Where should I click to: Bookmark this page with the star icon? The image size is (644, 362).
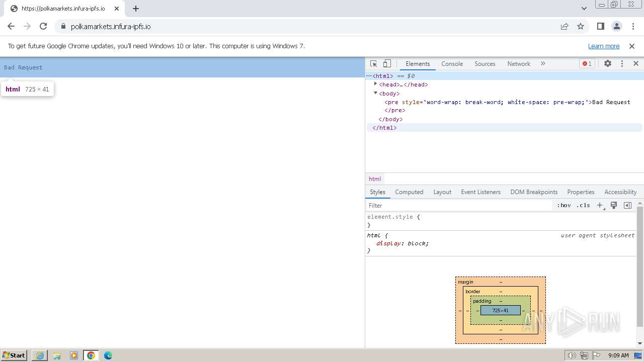(x=581, y=26)
